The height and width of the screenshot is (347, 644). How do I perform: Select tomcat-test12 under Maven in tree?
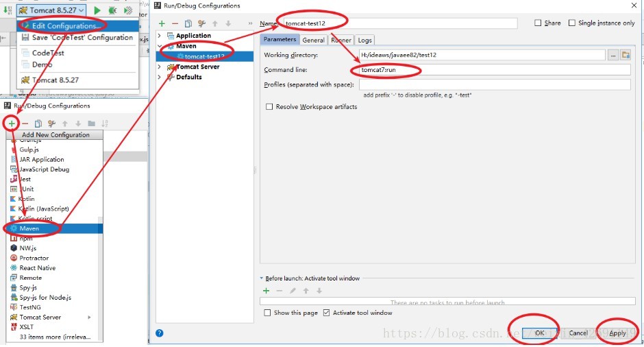pos(204,56)
